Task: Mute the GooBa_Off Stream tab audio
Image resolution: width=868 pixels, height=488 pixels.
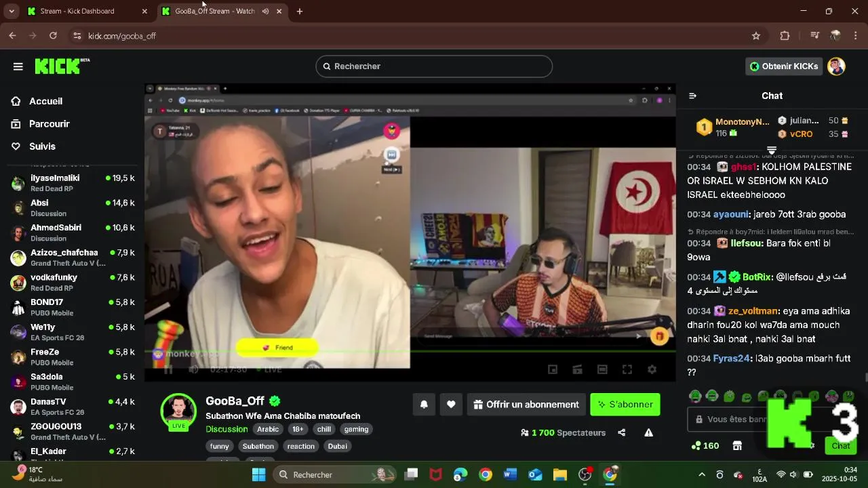Action: point(266,11)
